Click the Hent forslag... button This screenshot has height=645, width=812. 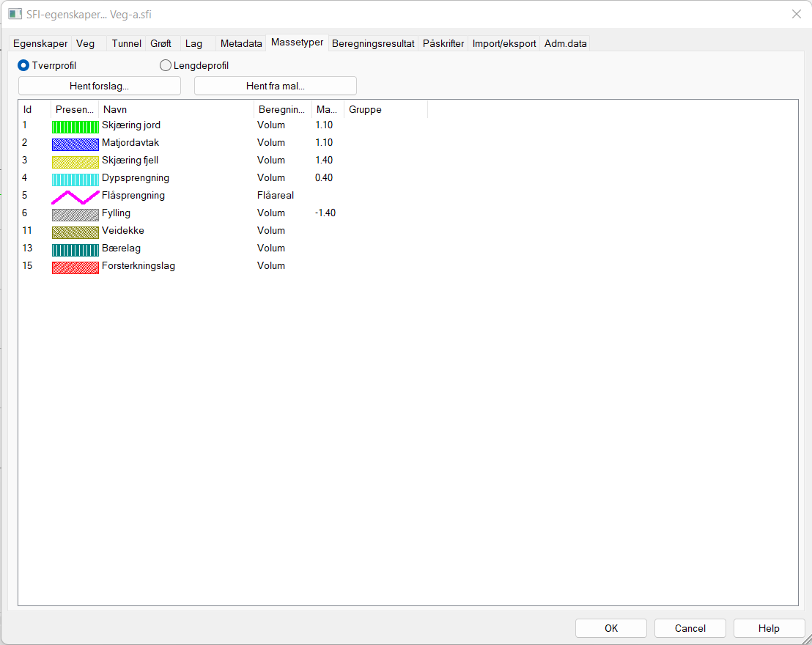pos(99,86)
